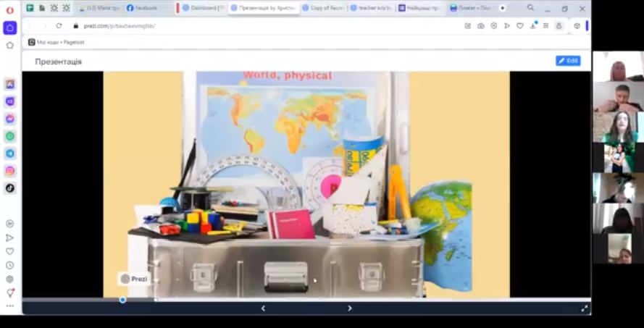Image resolution: width=644 pixels, height=328 pixels.
Task: Click the padlock site security icon
Action: pos(75,26)
